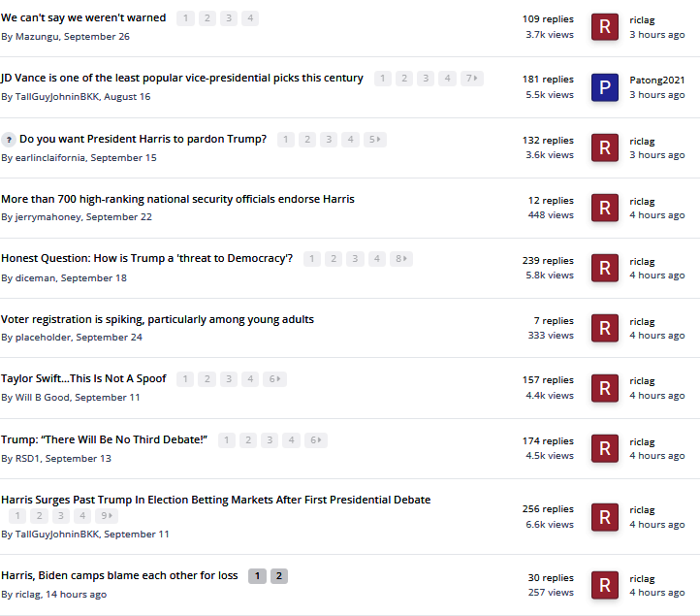Image resolution: width=700 pixels, height=616 pixels.
Task: Open 'Trump: There Will Be No Third Debate!' topic
Action: (104, 439)
